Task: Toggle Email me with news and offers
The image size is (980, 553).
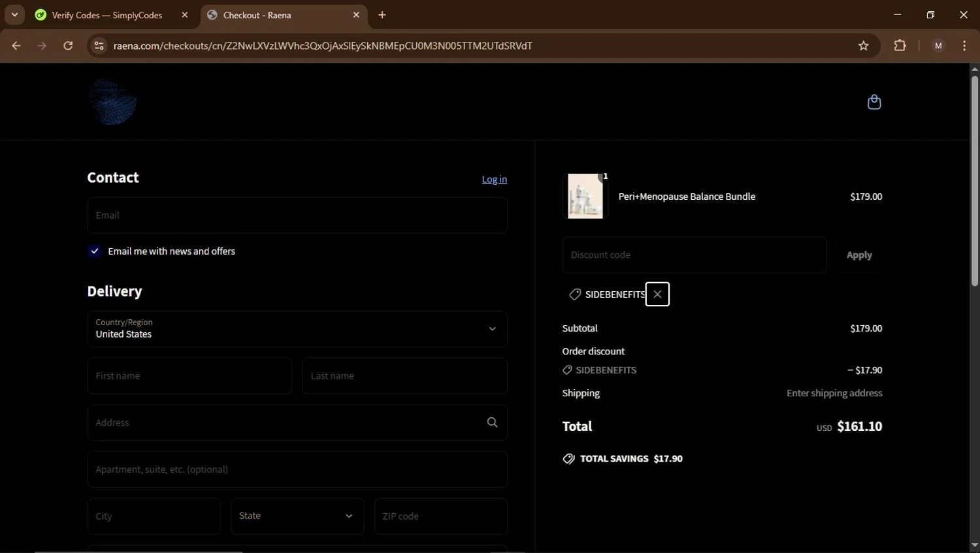Action: [95, 251]
